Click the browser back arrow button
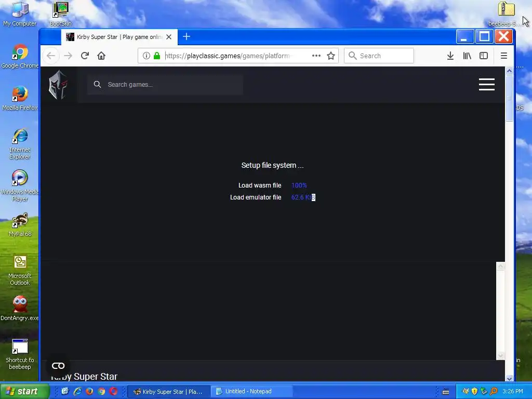Screen dimensions: 532x399 click(51, 56)
